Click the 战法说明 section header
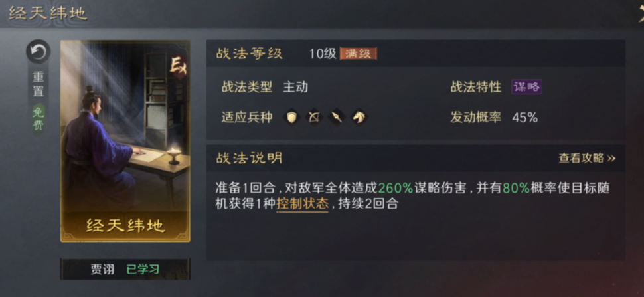Image resolution: width=644 pixels, height=297 pixels. (x=250, y=158)
